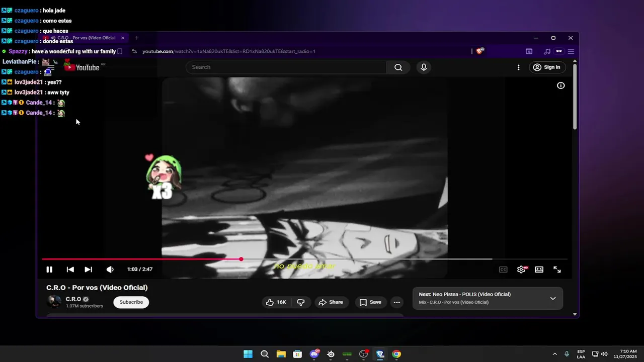Open the tray microphone indicator

click(x=567, y=354)
